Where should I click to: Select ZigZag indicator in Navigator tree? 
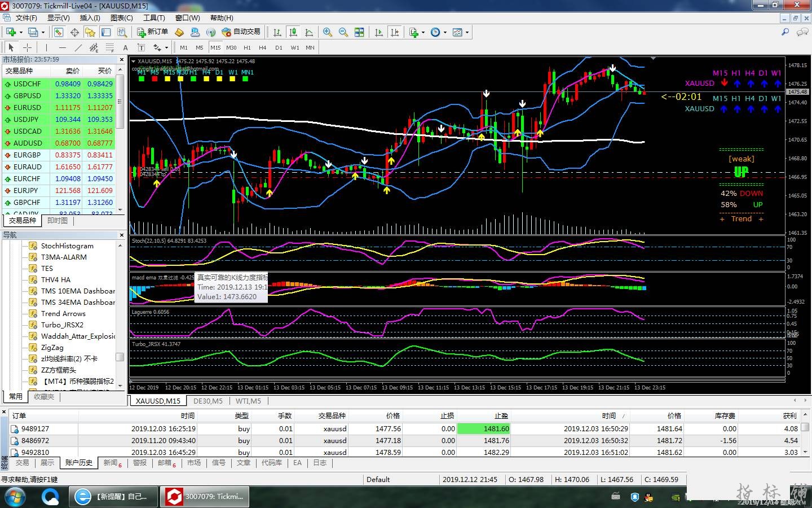52,348
